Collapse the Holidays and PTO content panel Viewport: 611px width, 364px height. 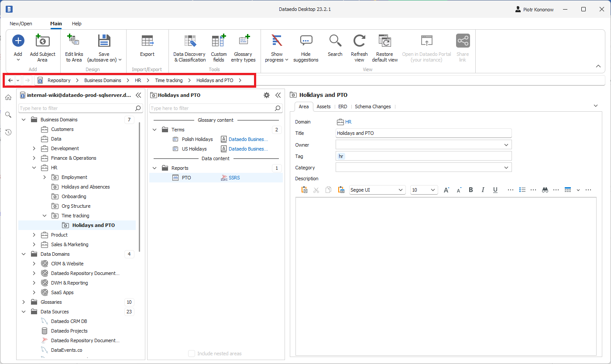pyautogui.click(x=278, y=95)
